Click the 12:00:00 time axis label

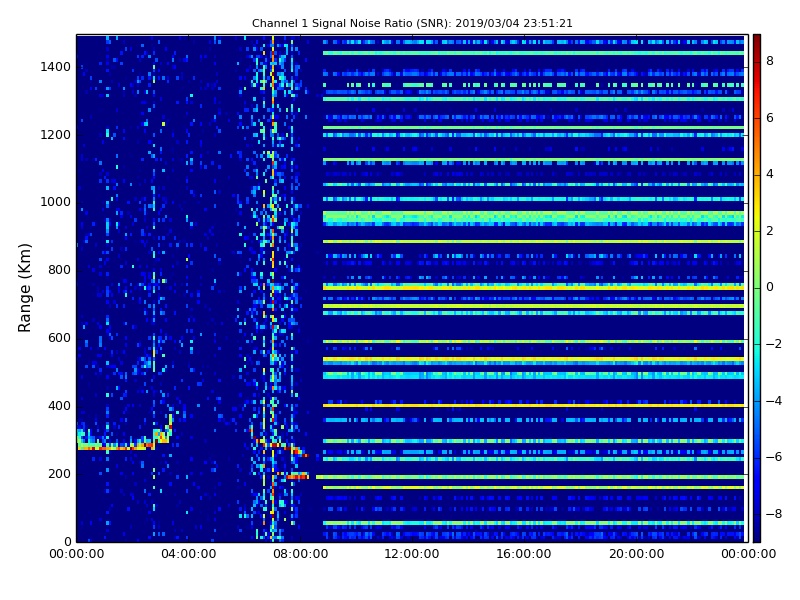click(x=412, y=554)
